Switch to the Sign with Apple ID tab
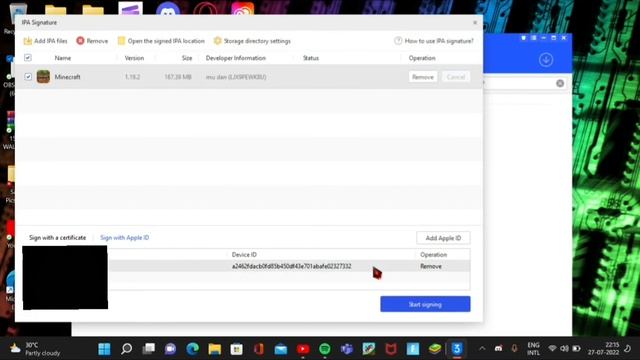This screenshot has width=640, height=360. point(124,238)
